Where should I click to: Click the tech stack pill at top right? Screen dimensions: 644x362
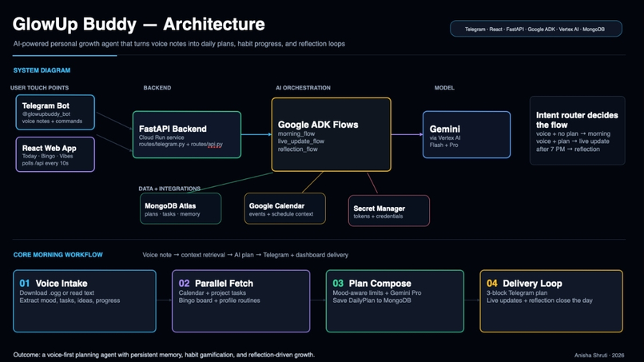click(536, 29)
